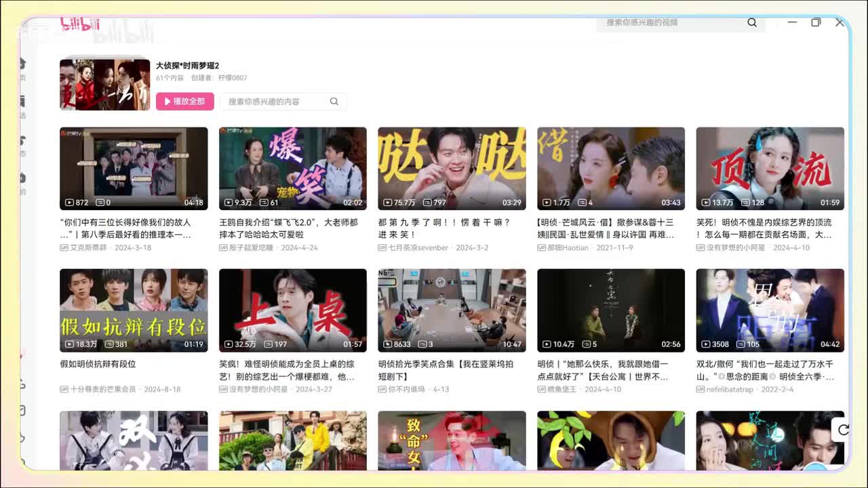Open video title '都 第 九 季 了 啊！！…'
868x488 pixels.
[444, 228]
